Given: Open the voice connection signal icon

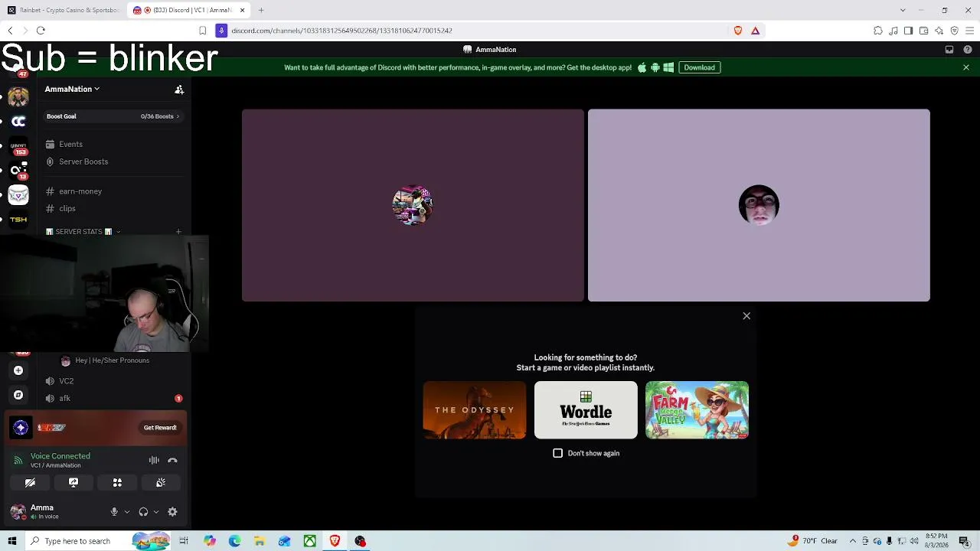Looking at the screenshot, I should (18, 460).
